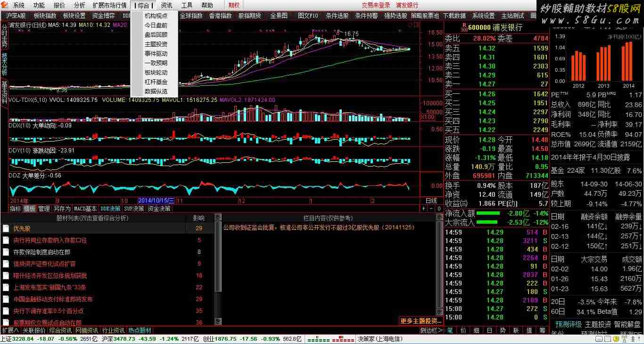
Task: Click the 筹 chip distribution button
Action: pos(543,330)
